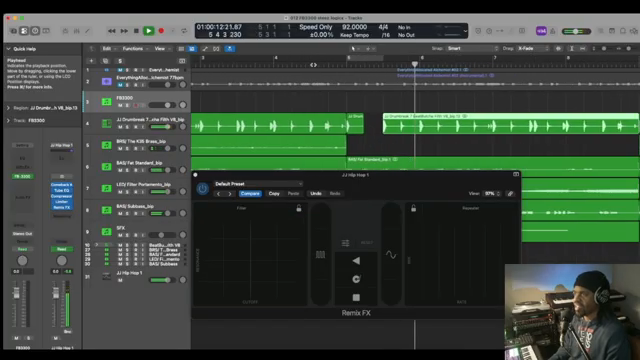This screenshot has width=640, height=360.
Task: Click the red Record button
Action: (161, 31)
